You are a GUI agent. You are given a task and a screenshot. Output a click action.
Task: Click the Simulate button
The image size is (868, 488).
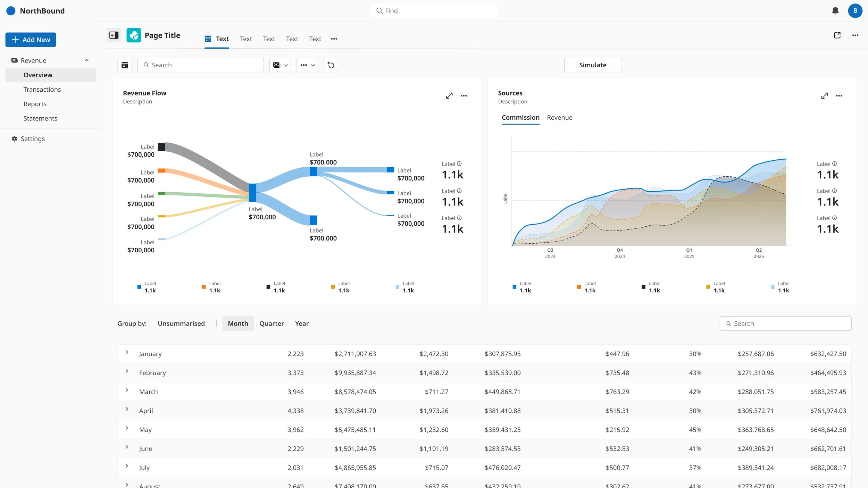pyautogui.click(x=593, y=65)
